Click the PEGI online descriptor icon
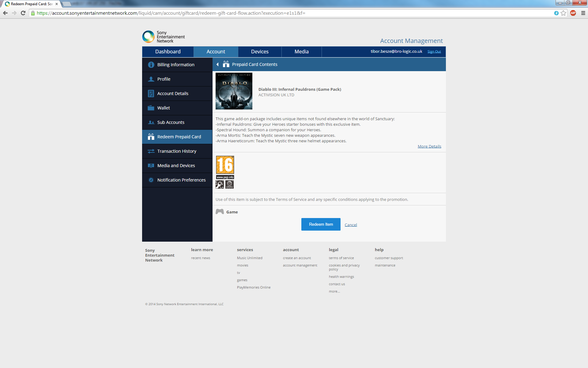588x368 pixels. pyautogui.click(x=230, y=184)
